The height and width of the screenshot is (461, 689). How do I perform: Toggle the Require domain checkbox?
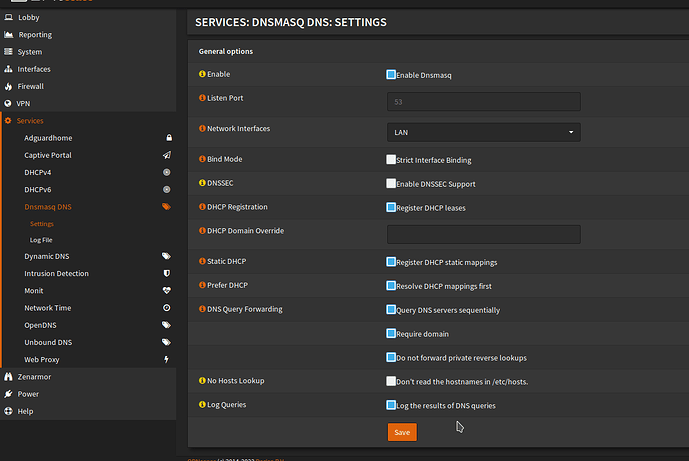(x=391, y=333)
